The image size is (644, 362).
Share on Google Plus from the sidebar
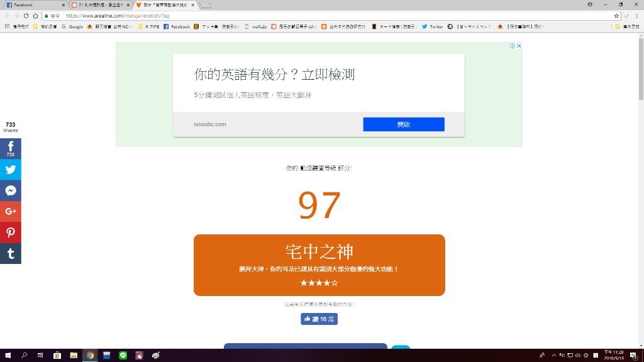click(11, 211)
